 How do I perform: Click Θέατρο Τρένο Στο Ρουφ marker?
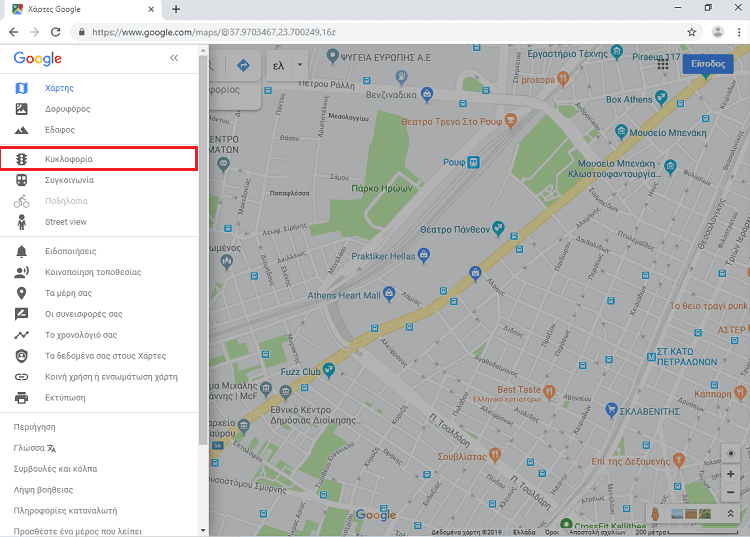(x=511, y=120)
